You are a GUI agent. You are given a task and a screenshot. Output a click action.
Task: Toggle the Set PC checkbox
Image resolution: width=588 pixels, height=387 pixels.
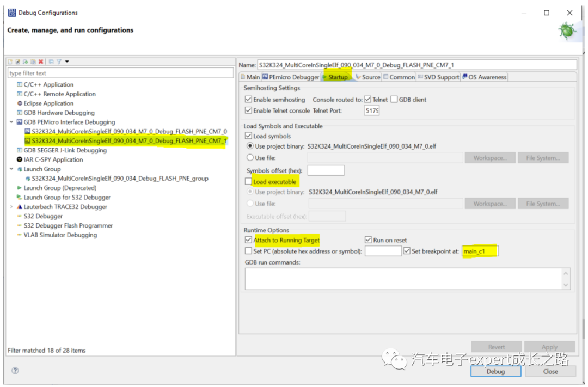coord(248,251)
